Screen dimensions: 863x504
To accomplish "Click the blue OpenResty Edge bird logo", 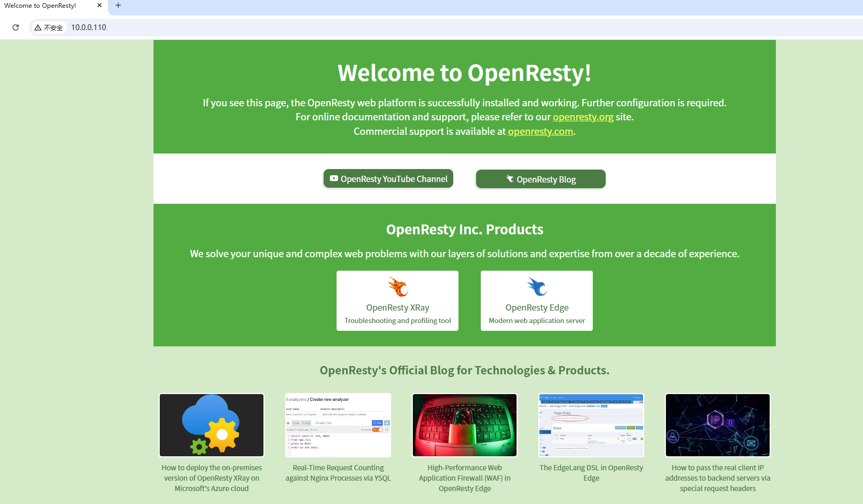I will [537, 287].
